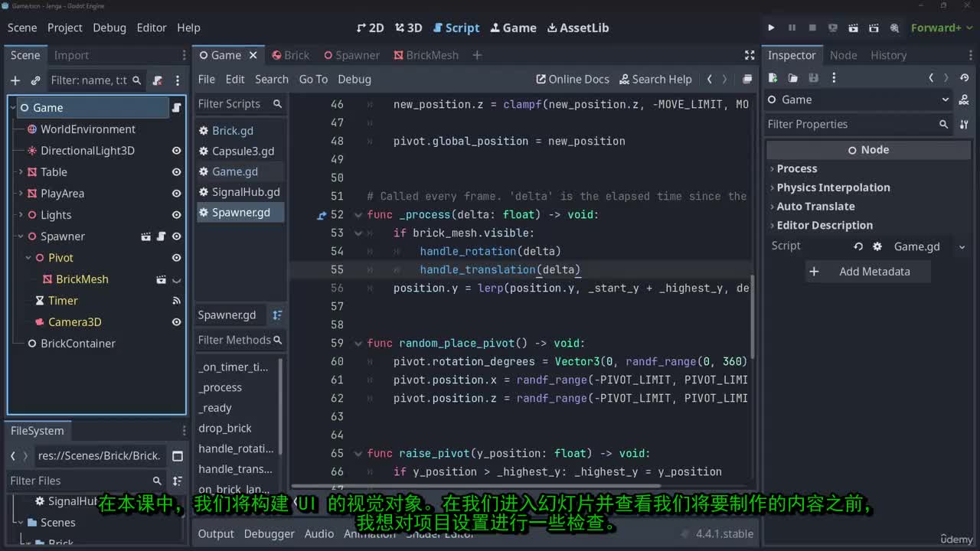
Task: Open the AssetLib workspace
Action: 578,28
